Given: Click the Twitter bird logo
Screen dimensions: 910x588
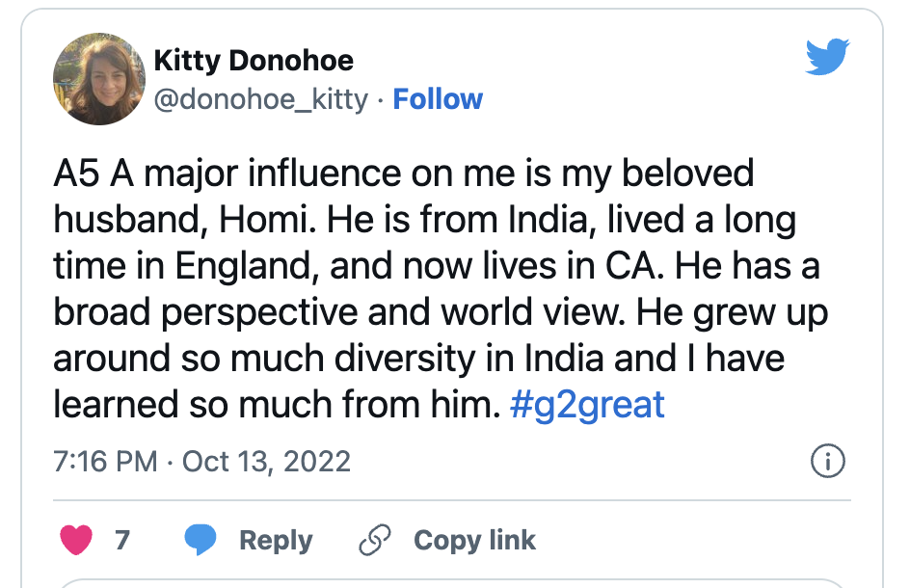Looking at the screenshot, I should [x=827, y=56].
